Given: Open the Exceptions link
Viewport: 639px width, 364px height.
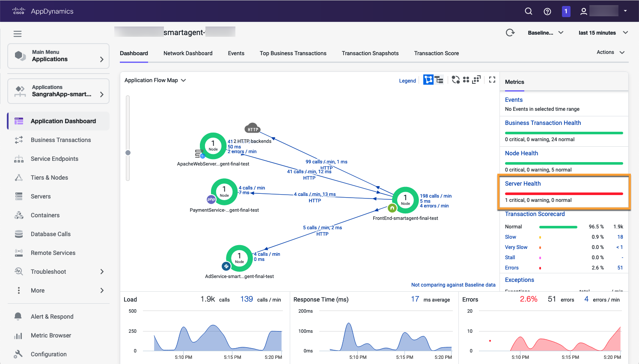Looking at the screenshot, I should coord(520,280).
